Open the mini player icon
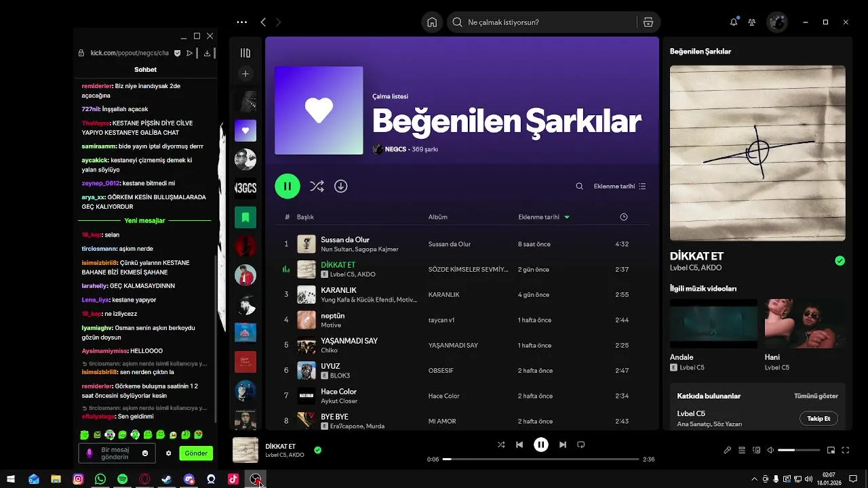Viewport: 868px width, 488px height. click(831, 450)
